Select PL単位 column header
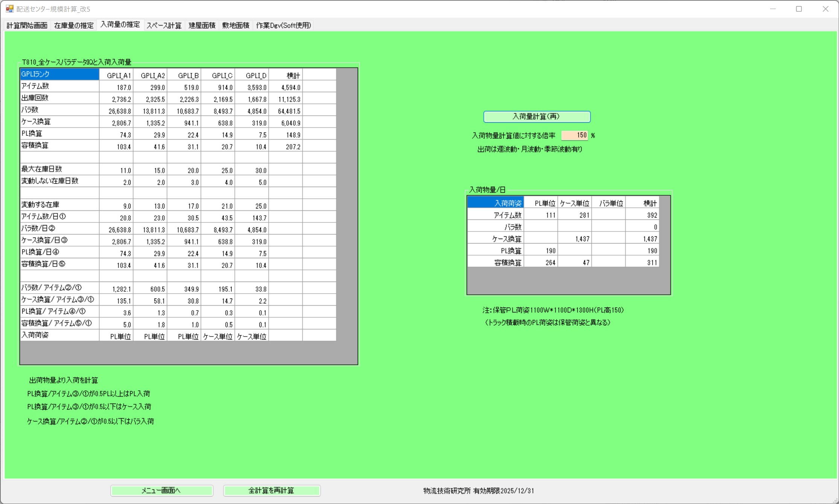Viewport: 839px width, 504px height. 541,203
